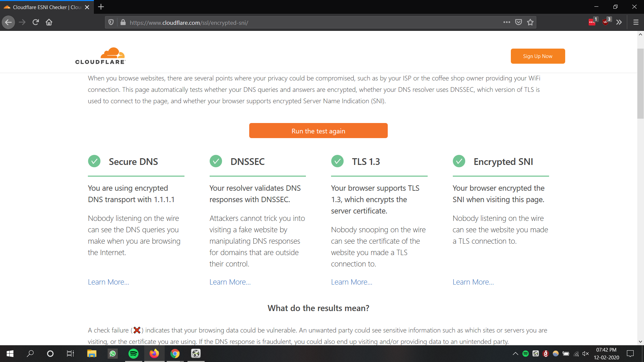Expand more toolbar extensions chevron
The width and height of the screenshot is (644, 362).
619,22
